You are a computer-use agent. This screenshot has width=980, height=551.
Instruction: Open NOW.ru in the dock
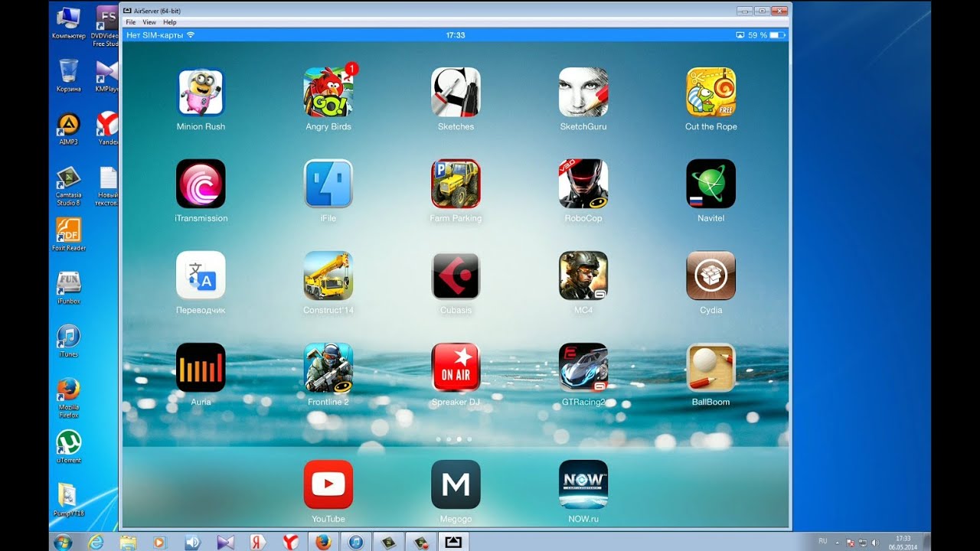tap(583, 484)
